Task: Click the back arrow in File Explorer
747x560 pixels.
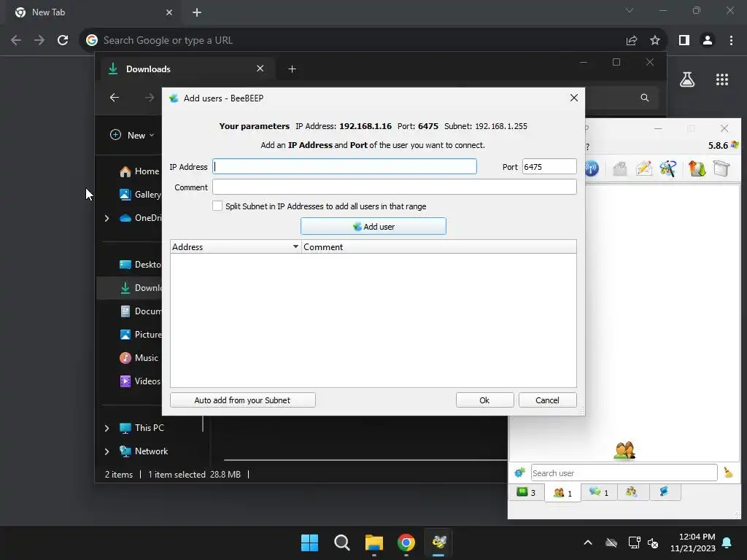Action: point(115,98)
